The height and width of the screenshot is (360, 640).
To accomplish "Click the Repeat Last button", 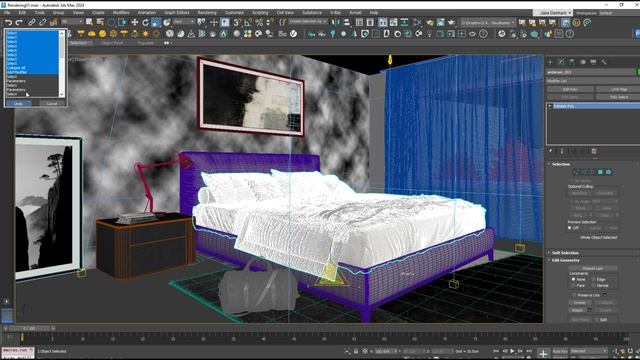I will [592, 268].
